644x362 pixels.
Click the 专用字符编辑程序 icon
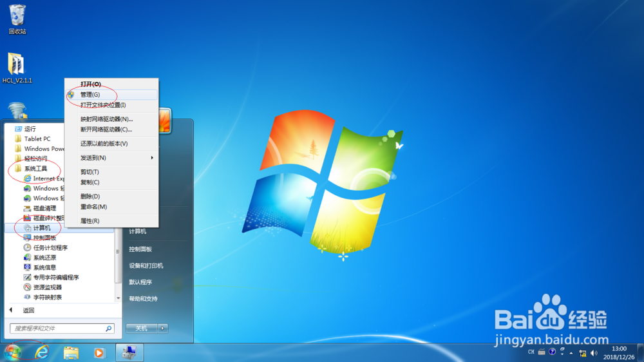(x=27, y=278)
